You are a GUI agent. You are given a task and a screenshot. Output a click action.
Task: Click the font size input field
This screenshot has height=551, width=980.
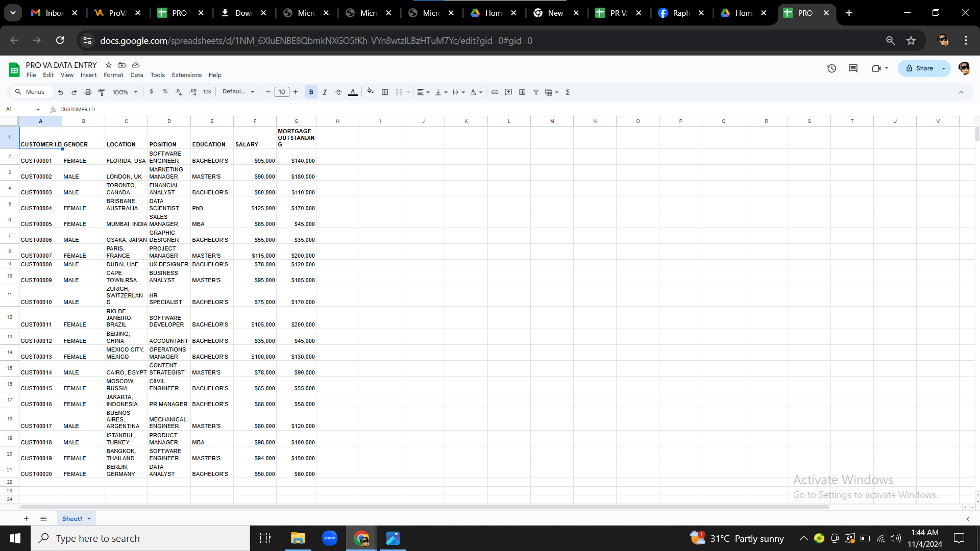coord(282,92)
